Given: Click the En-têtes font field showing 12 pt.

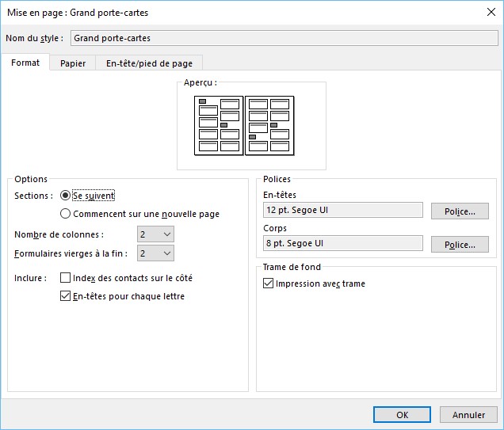Looking at the screenshot, I should click(342, 210).
